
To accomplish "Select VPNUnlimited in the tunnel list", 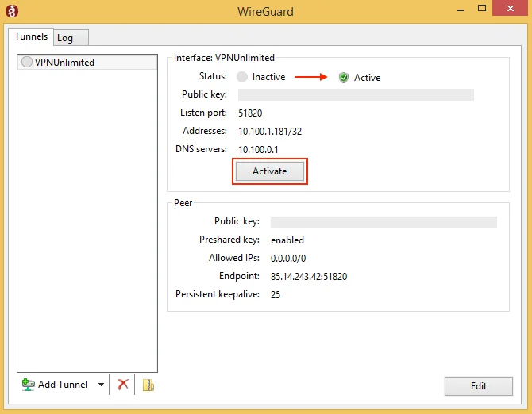I will (64, 63).
